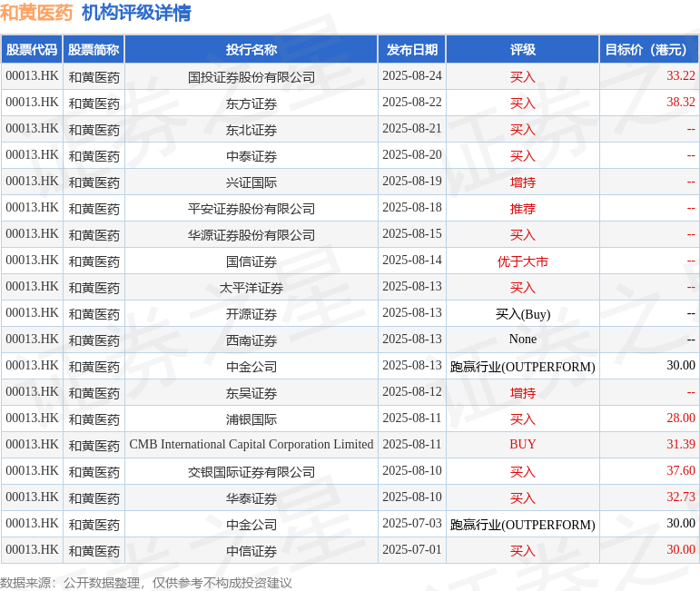
Task: Click the None rating cell
Action: (x=523, y=340)
